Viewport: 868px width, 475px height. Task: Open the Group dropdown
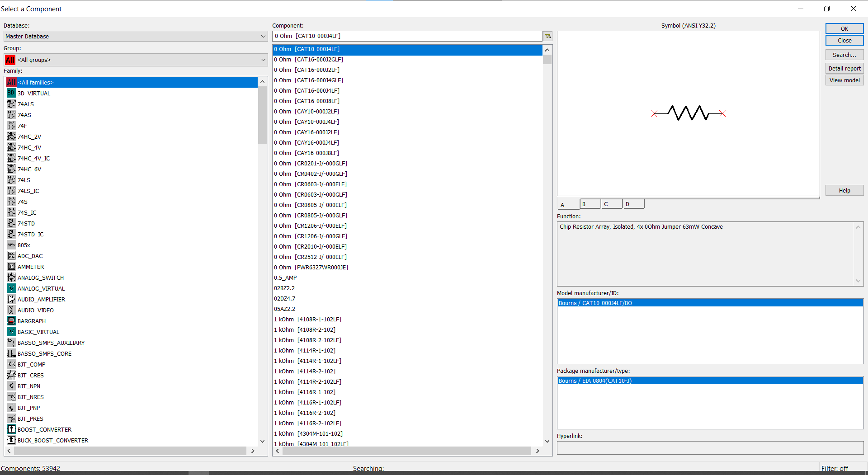[136, 60]
